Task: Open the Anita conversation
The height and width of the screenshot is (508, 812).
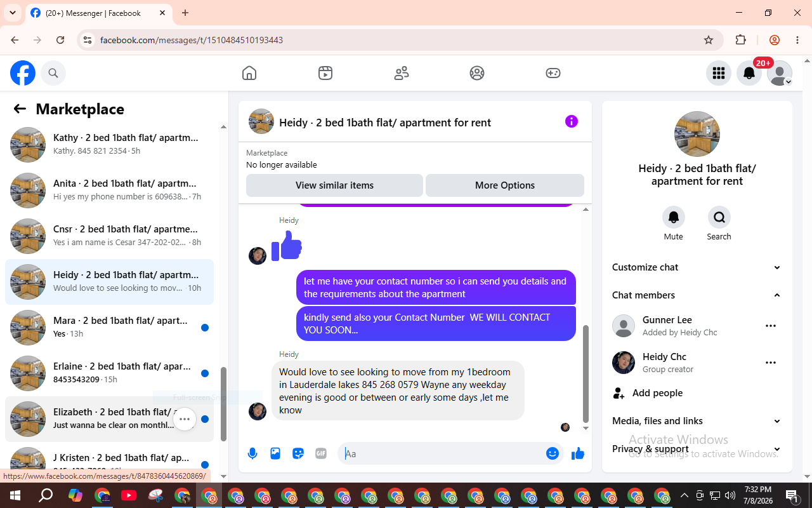Action: pos(110,190)
